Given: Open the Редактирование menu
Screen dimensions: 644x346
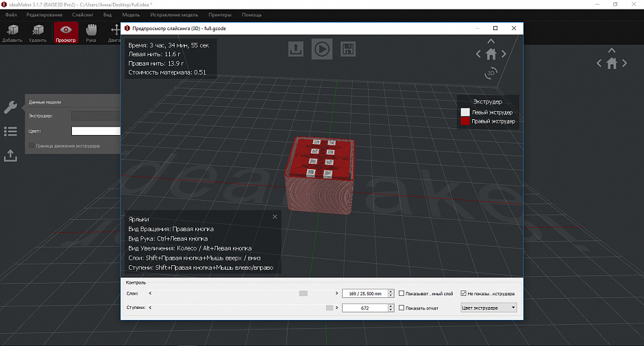Looking at the screenshot, I should click(x=45, y=15).
